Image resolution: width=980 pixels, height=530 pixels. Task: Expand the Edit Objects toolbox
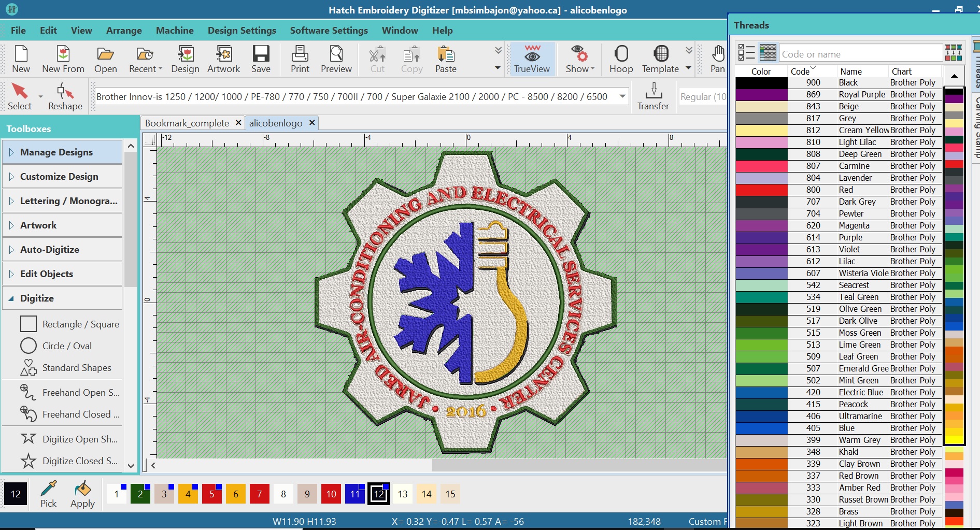pos(62,274)
